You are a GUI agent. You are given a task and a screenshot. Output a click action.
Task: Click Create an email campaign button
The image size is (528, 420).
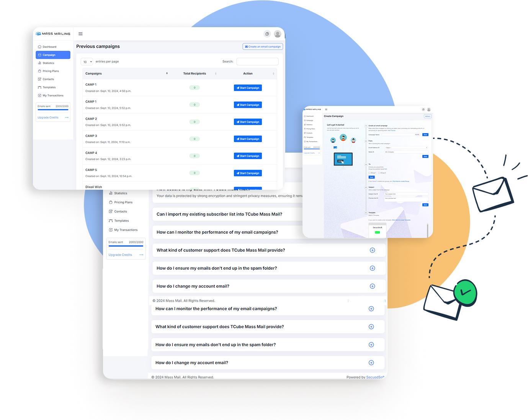coord(263,47)
